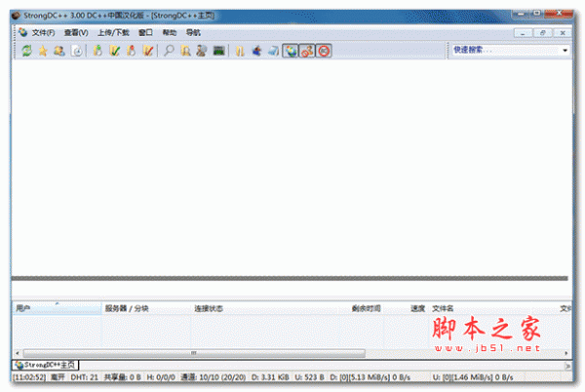The width and height of the screenshot is (585, 392).
Task: Sort transfers by 用户 column header
Action: pyautogui.click(x=57, y=308)
